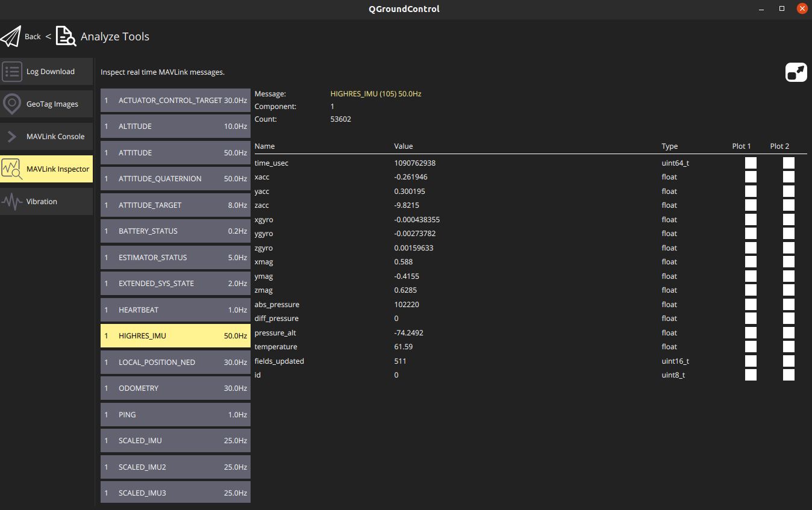Click the fields_updated value 511
This screenshot has height=510, width=812.
click(x=401, y=361)
